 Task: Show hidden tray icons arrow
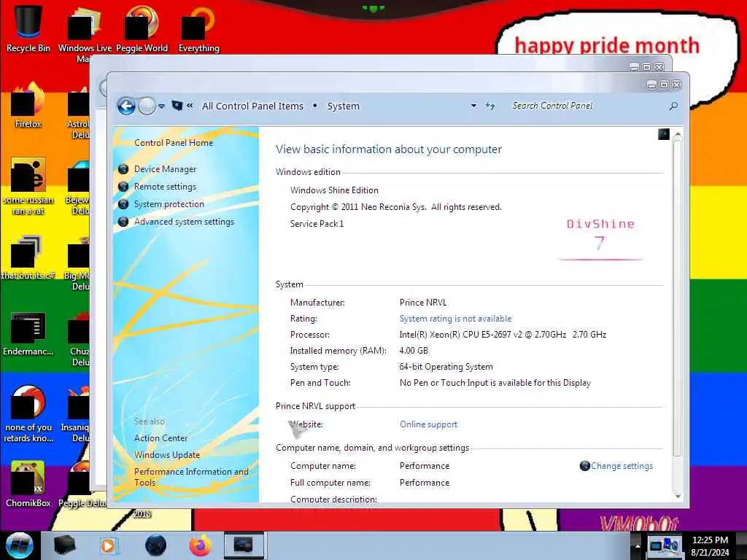tap(638, 545)
